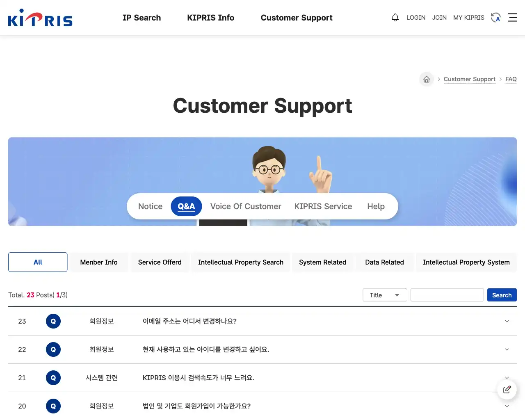
Task: Filter by Service Offerd category
Action: tap(160, 262)
